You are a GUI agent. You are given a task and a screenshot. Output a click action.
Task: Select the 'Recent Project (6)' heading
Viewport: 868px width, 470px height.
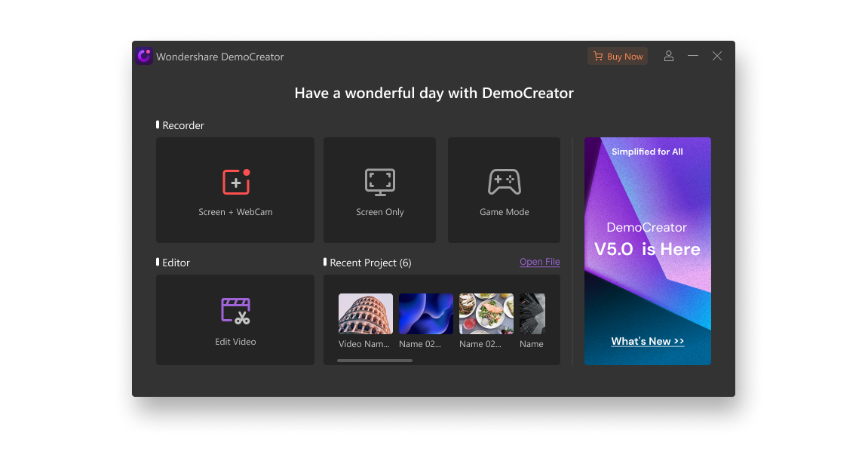click(370, 263)
